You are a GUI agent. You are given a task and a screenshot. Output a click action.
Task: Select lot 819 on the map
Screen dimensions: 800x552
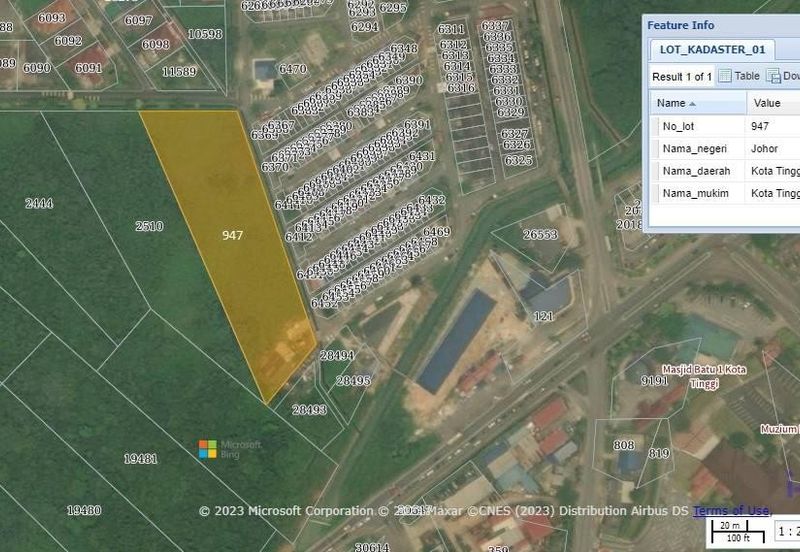click(659, 453)
